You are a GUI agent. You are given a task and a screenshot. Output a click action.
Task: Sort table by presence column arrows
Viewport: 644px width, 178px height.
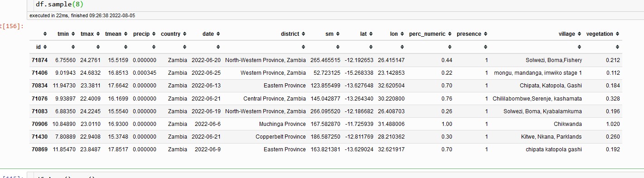tap(485, 34)
